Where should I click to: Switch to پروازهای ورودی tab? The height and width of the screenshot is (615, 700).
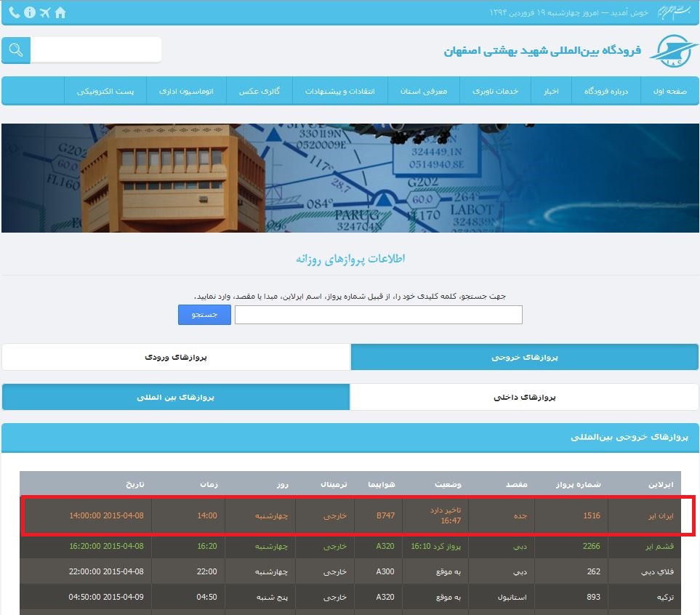[175, 357]
